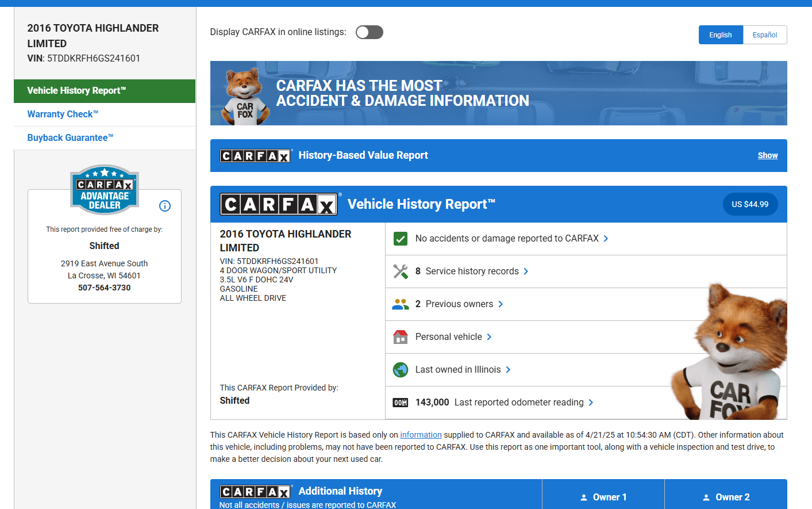
Task: Click the Last owned in Illinois text
Action: (458, 370)
